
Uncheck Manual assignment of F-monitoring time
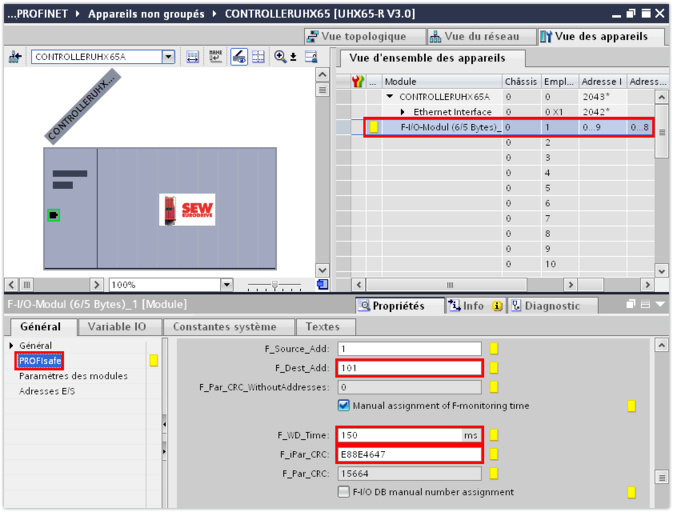tap(344, 406)
